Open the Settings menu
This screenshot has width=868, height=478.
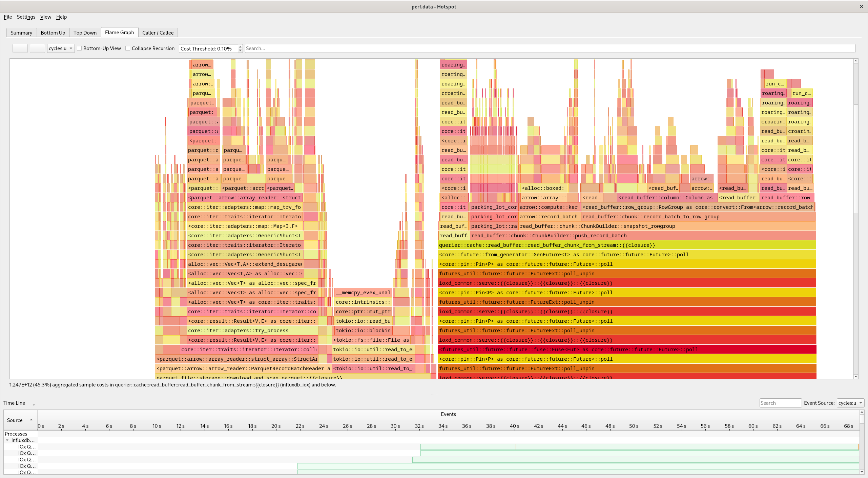point(26,17)
